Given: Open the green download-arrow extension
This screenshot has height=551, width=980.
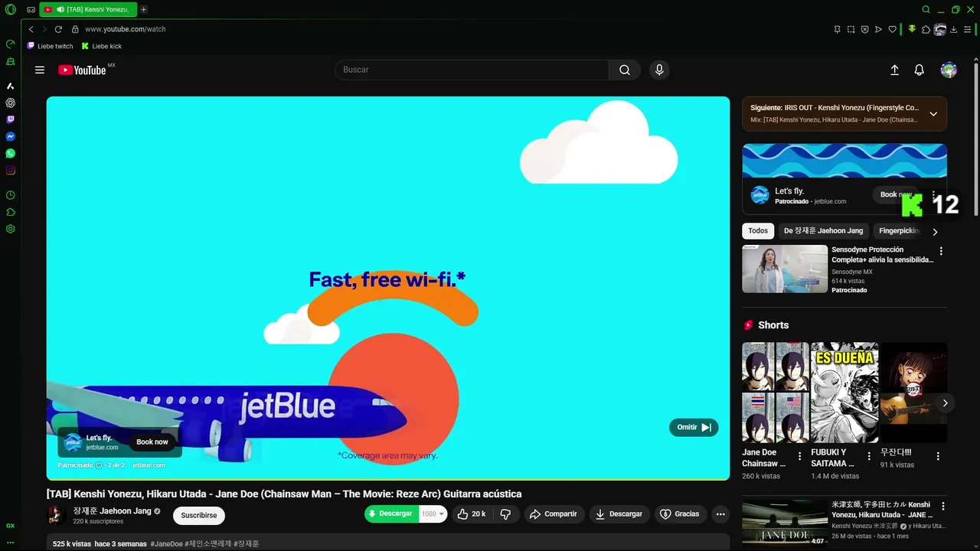Looking at the screenshot, I should (x=912, y=29).
